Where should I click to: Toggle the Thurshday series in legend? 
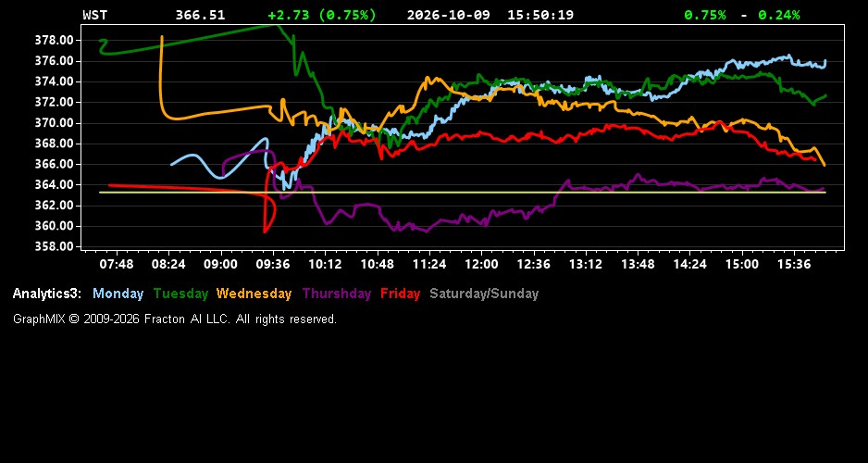[x=337, y=294]
